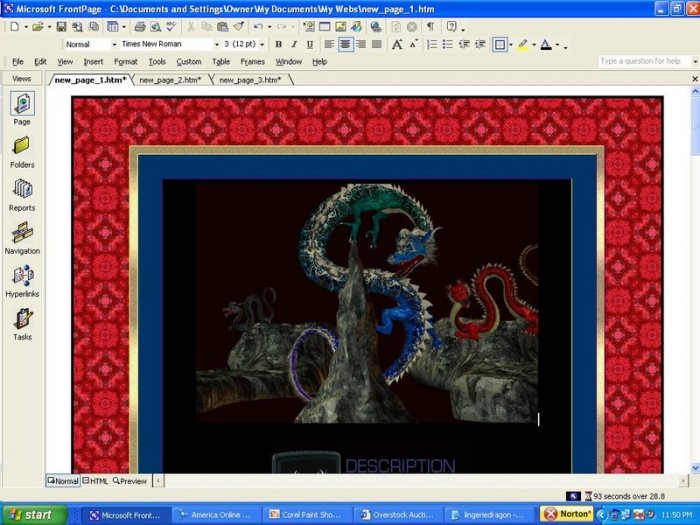
Task: Open Navigation view in Views bar
Action: click(x=22, y=238)
